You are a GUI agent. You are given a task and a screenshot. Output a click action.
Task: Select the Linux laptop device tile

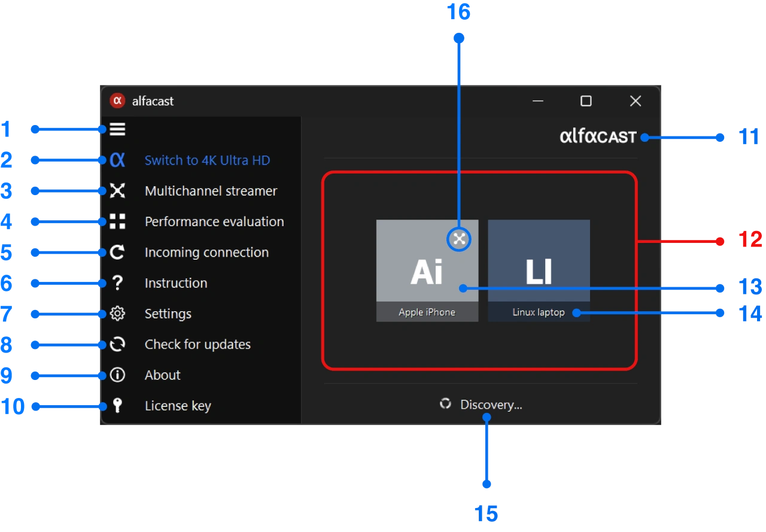pos(539,270)
